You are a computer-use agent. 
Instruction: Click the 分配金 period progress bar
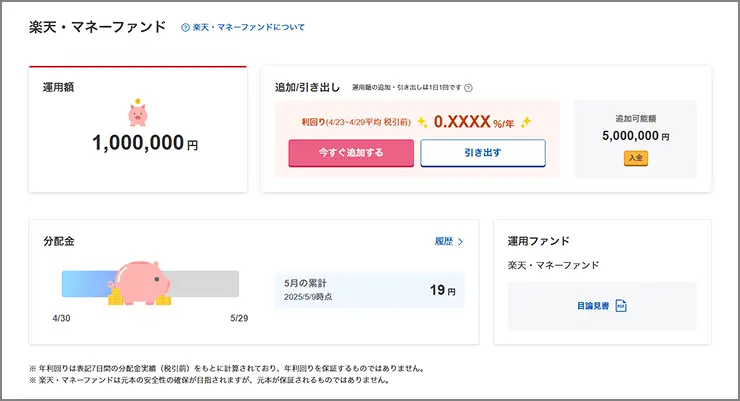(150, 284)
